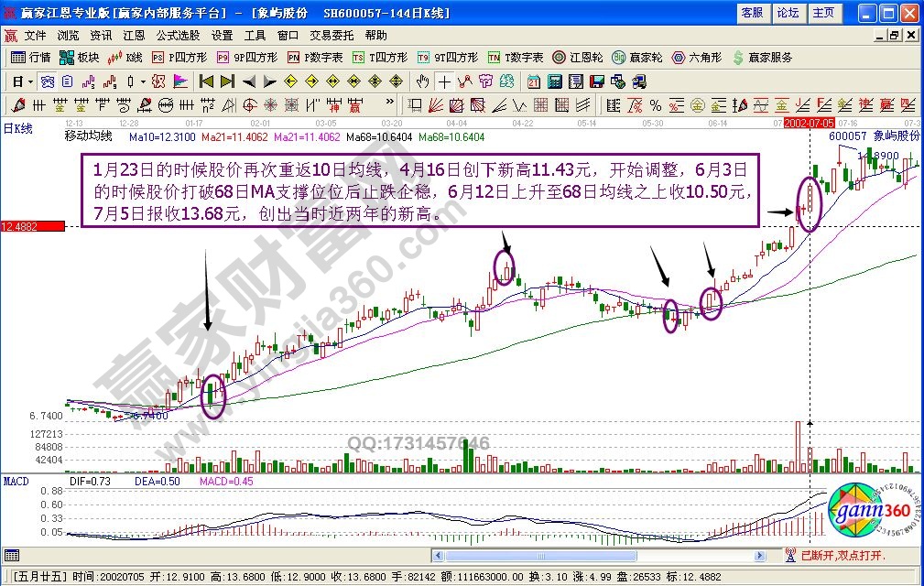Click the 板块 sector icon

point(79,57)
